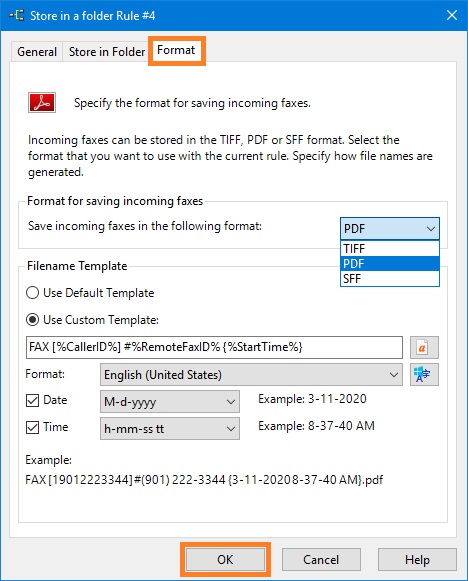
Task: Click the Cancel button
Action: click(x=321, y=560)
